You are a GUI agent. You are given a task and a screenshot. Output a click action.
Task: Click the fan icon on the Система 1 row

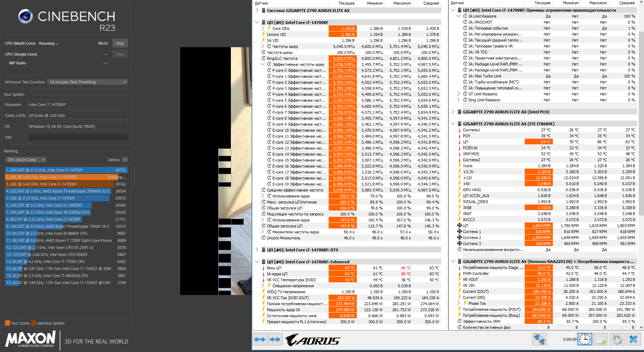coord(459,231)
